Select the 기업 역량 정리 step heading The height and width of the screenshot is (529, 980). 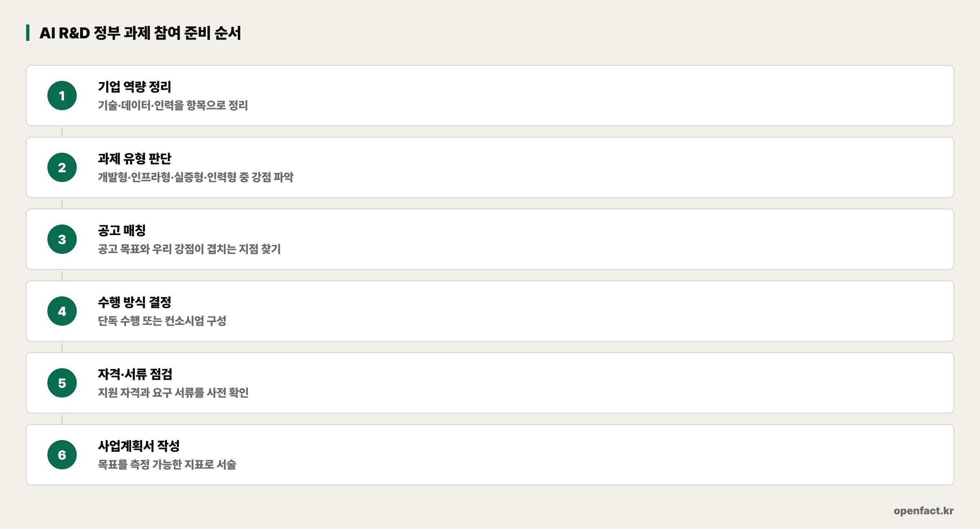(x=134, y=87)
